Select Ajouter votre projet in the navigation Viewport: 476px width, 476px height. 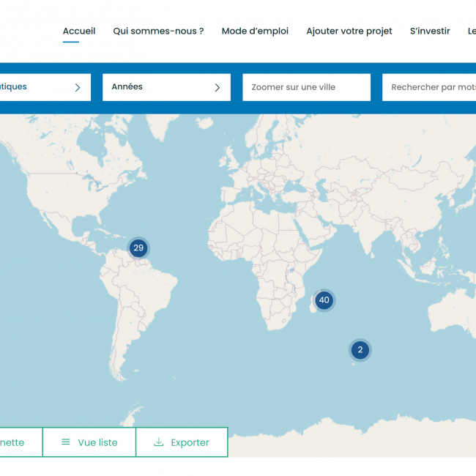[x=349, y=31]
